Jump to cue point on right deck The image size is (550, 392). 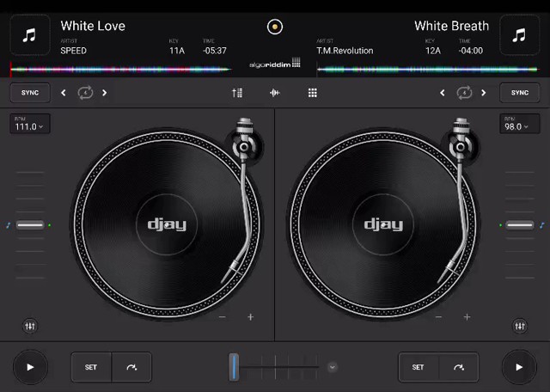459,367
